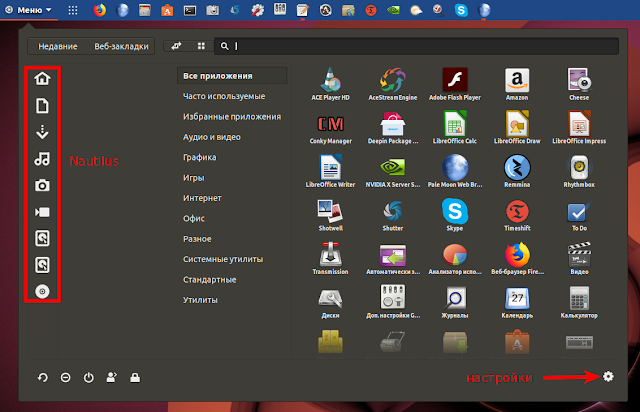Launch Deepin Package installer
The image size is (640, 412).
click(393, 128)
